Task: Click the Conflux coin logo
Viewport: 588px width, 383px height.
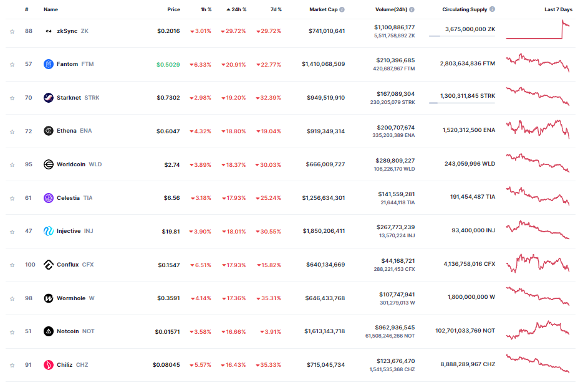Action: coord(49,265)
